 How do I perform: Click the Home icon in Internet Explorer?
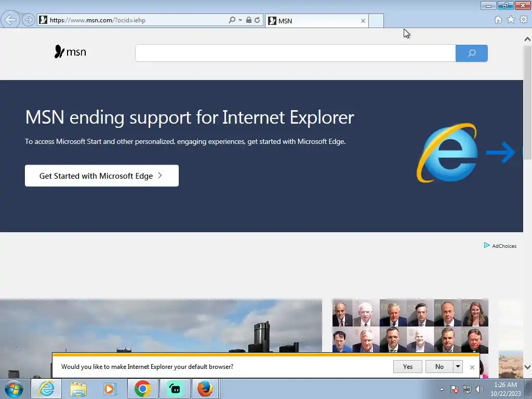498,20
